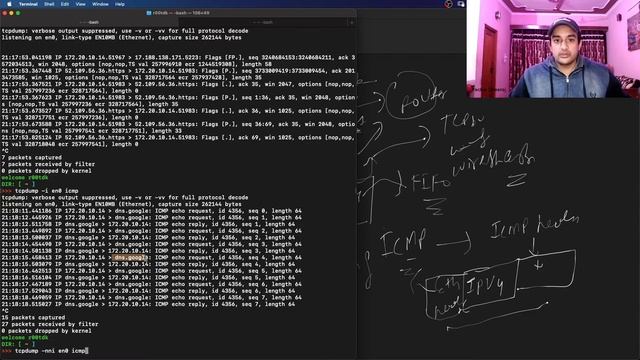Click the 'tcpdump -i en0 icmp' command text
Screen dimensions: 640x360
click(x=47, y=191)
